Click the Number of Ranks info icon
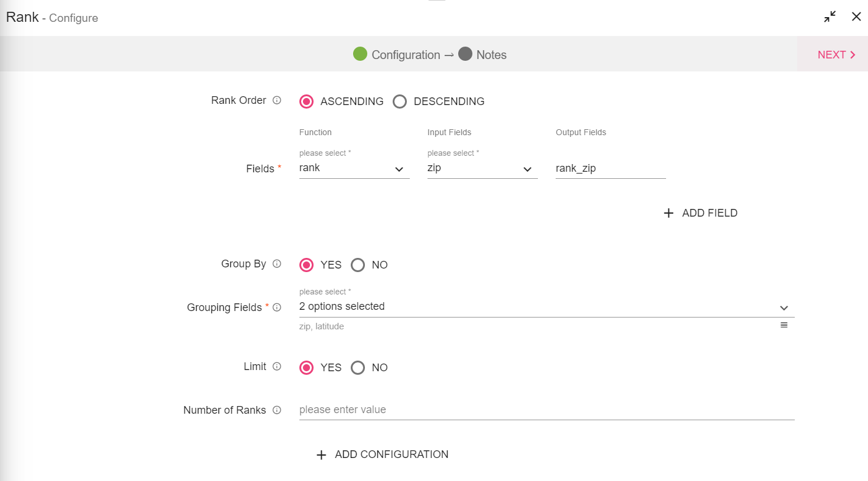Image resolution: width=868 pixels, height=481 pixels. coord(277,410)
